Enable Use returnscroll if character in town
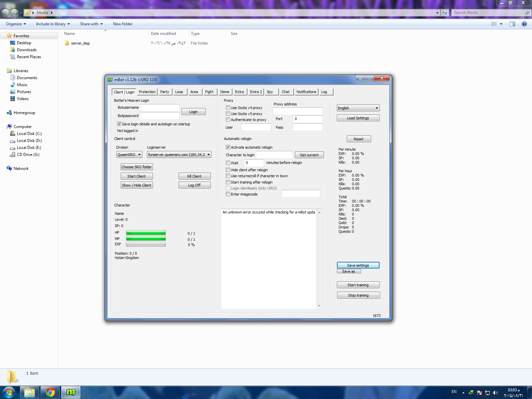532x399 pixels. coord(228,176)
